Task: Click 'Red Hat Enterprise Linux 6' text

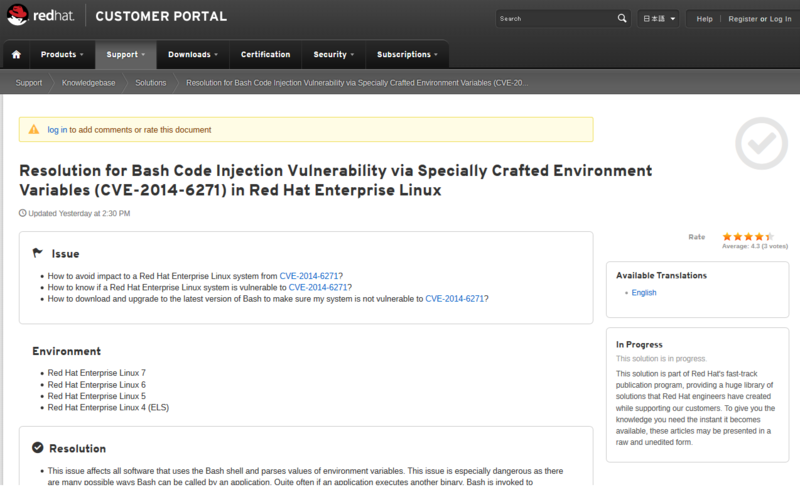Action: pos(96,385)
